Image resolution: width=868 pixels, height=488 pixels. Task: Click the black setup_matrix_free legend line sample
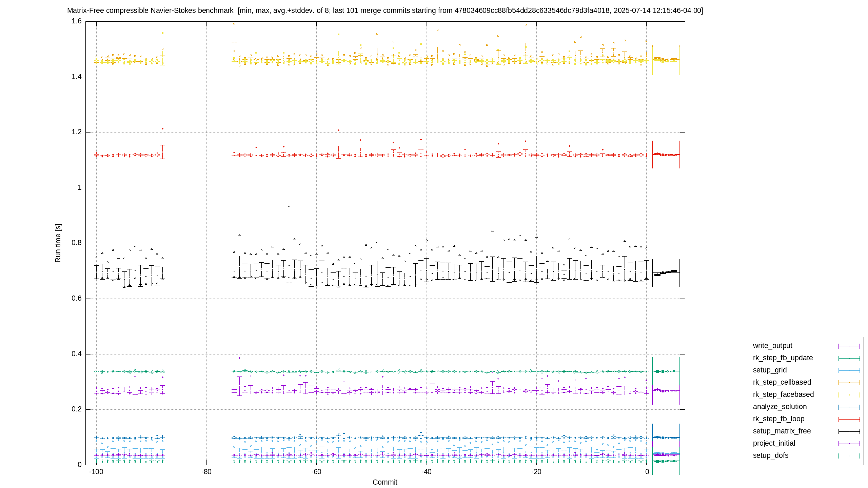849,431
